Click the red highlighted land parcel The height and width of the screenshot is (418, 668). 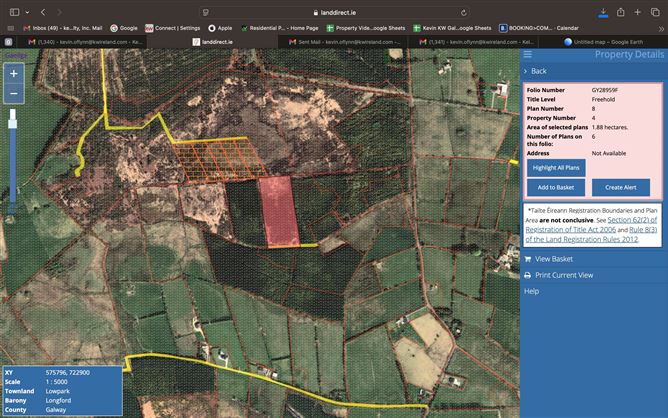(279, 210)
